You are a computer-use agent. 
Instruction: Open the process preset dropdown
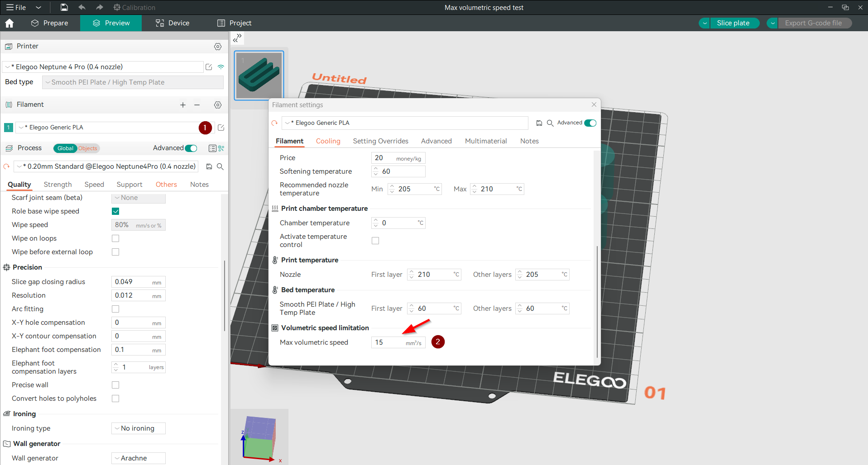tap(106, 166)
